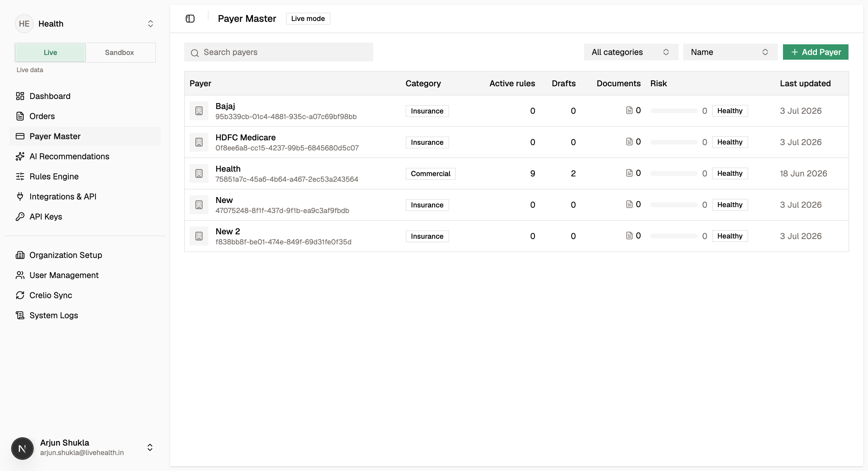Open the All categories filter dropdown
The height and width of the screenshot is (471, 868).
coord(631,52)
